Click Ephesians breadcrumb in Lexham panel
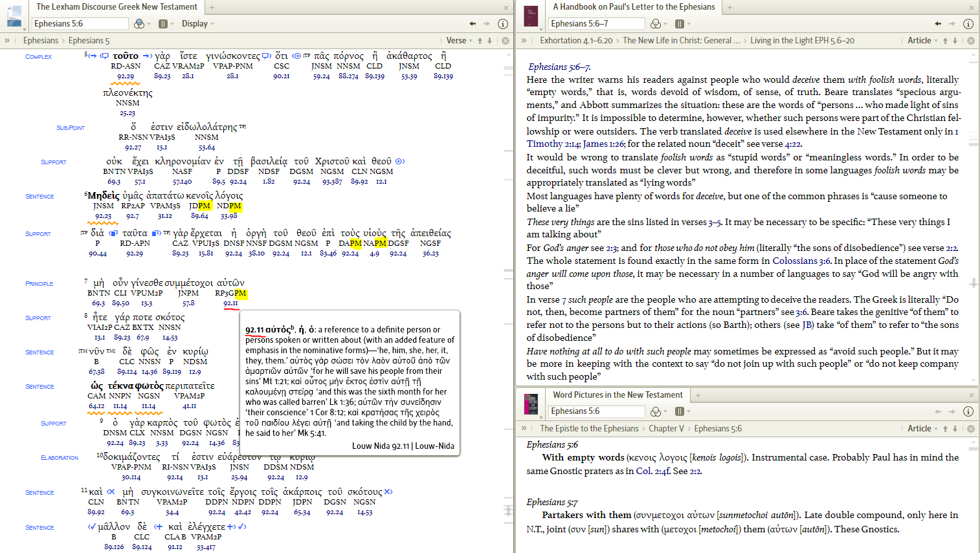980x553 pixels. click(41, 40)
